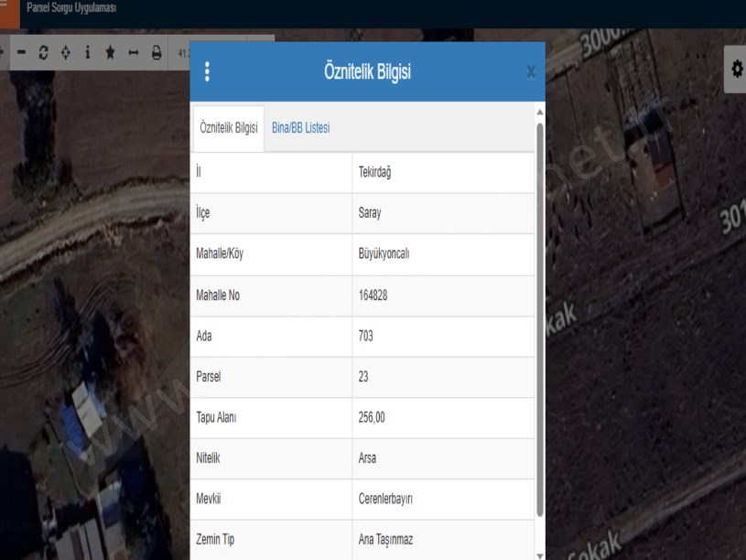Open the map settings gear
Image resolution: width=746 pixels, height=560 pixels.
[x=735, y=69]
